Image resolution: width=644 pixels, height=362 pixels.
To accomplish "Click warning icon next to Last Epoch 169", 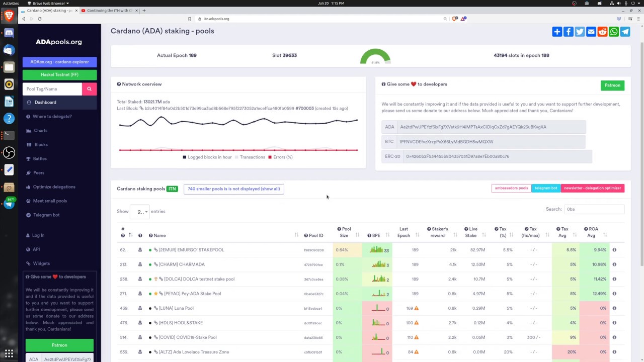I will coord(416,308).
